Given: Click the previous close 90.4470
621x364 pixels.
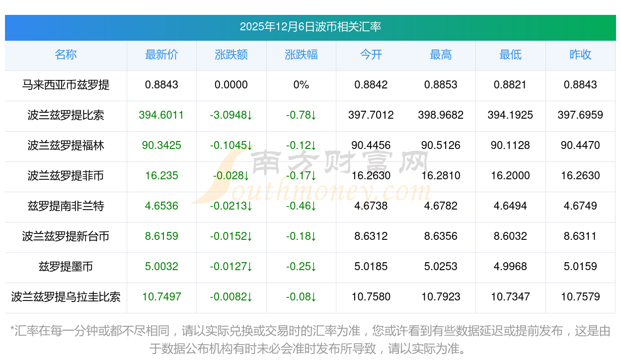Looking at the screenshot, I should click(x=580, y=146).
